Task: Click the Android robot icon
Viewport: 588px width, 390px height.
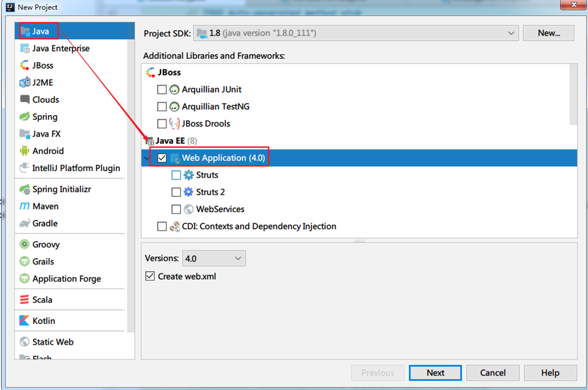Action: pyautogui.click(x=25, y=151)
